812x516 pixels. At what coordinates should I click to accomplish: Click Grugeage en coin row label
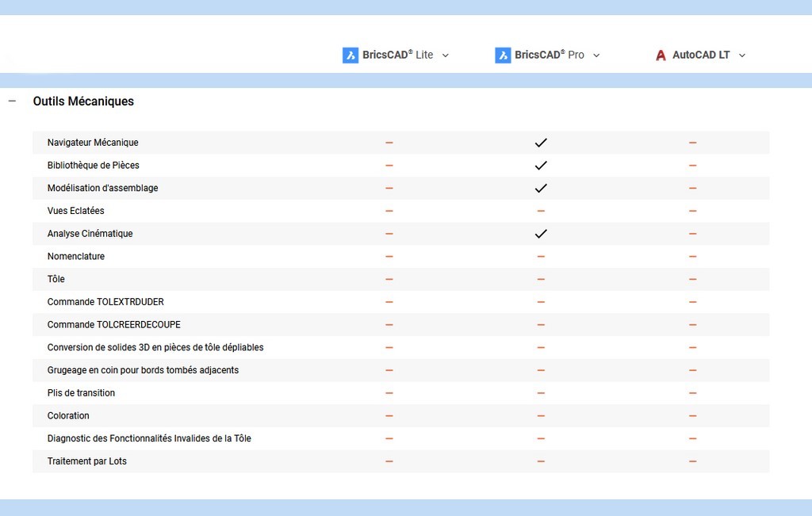click(x=143, y=370)
